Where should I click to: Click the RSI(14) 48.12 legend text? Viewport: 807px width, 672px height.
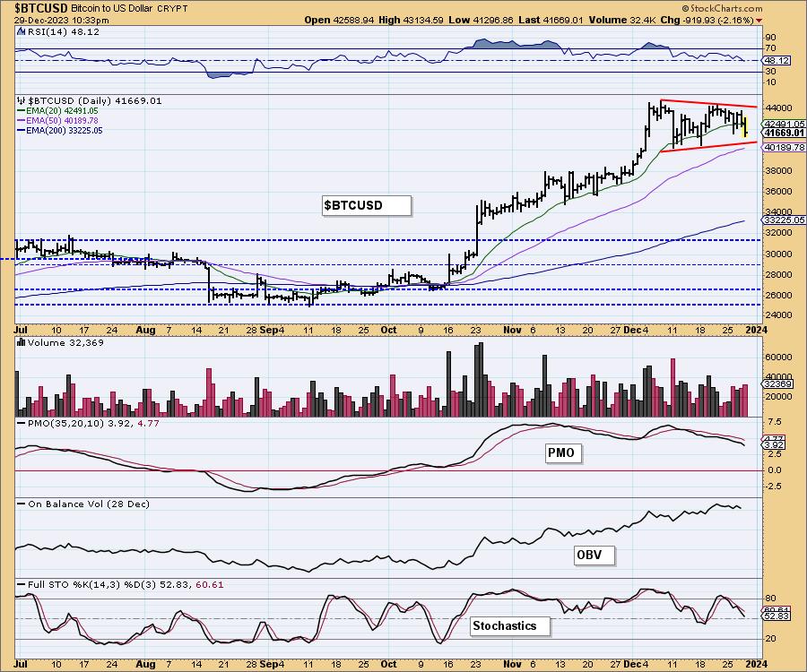point(63,31)
